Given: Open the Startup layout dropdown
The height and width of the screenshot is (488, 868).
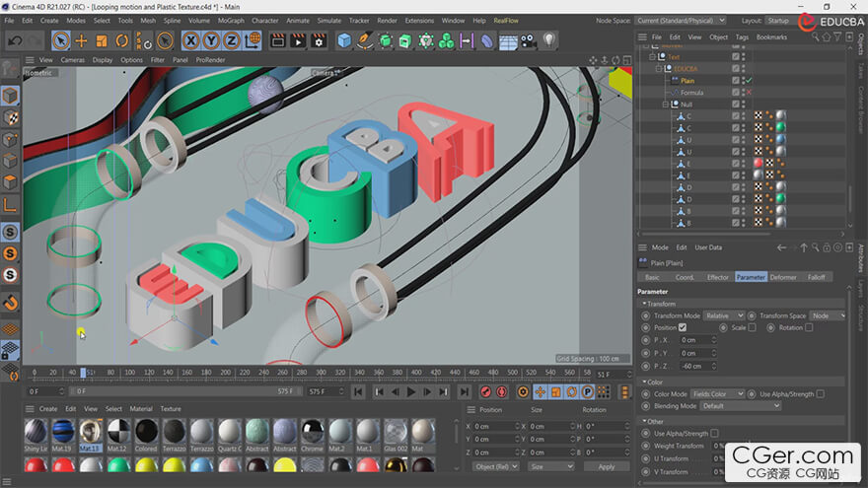Looking at the screenshot, I should 780,21.
